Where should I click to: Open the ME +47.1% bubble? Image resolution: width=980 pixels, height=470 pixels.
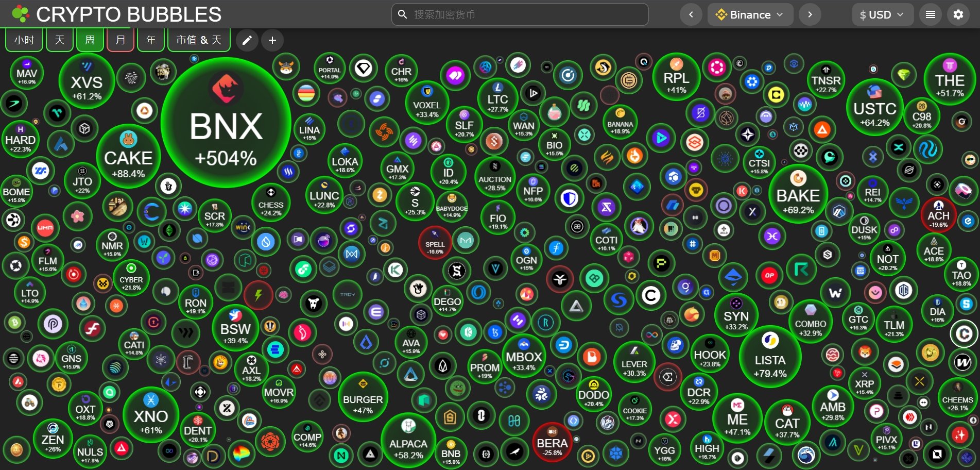click(737, 418)
